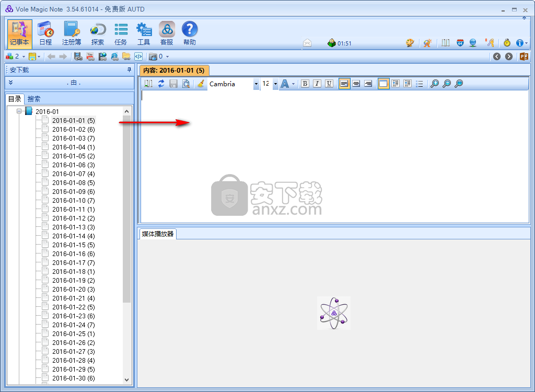
Task: Click the tree scrollbar up arrow
Action: (x=126, y=111)
